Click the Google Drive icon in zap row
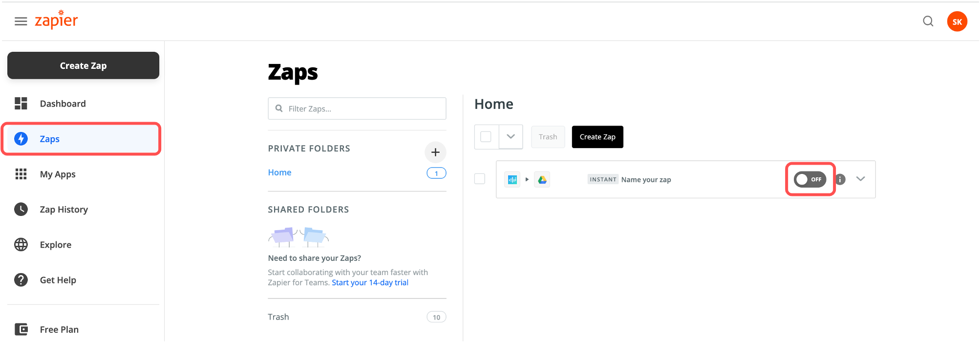Viewport: 980px width, 342px height. [542, 179]
